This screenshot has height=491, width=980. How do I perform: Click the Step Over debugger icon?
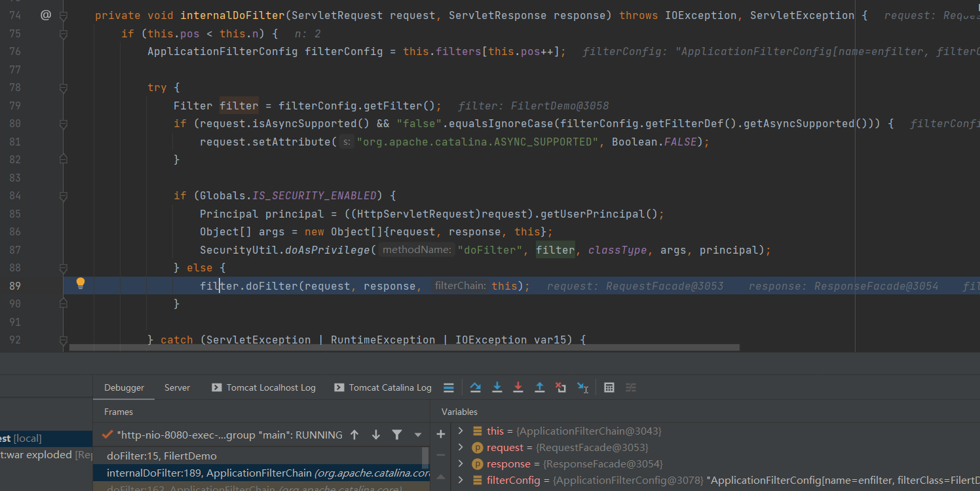tap(476, 387)
